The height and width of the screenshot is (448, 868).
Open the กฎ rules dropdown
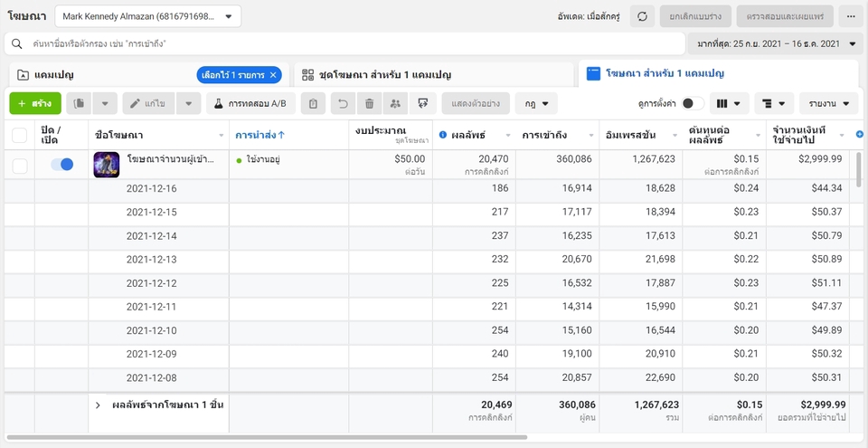(536, 104)
